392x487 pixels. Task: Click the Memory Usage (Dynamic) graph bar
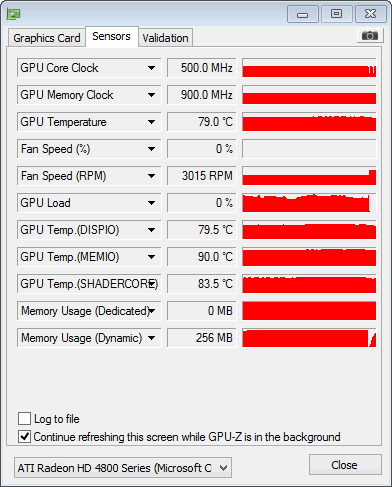pyautogui.click(x=309, y=338)
